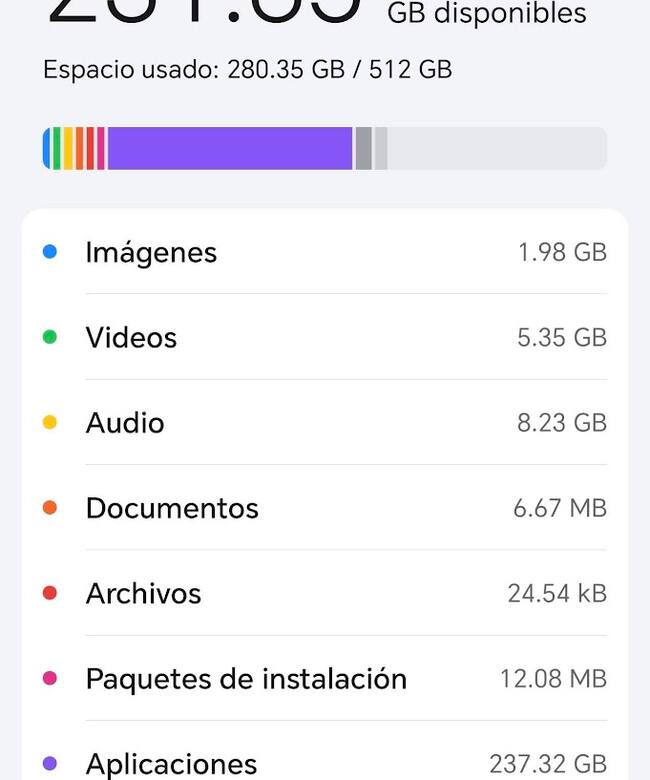Click the purple segment of storage bar
Screen dimensions: 650x780
(230, 148)
